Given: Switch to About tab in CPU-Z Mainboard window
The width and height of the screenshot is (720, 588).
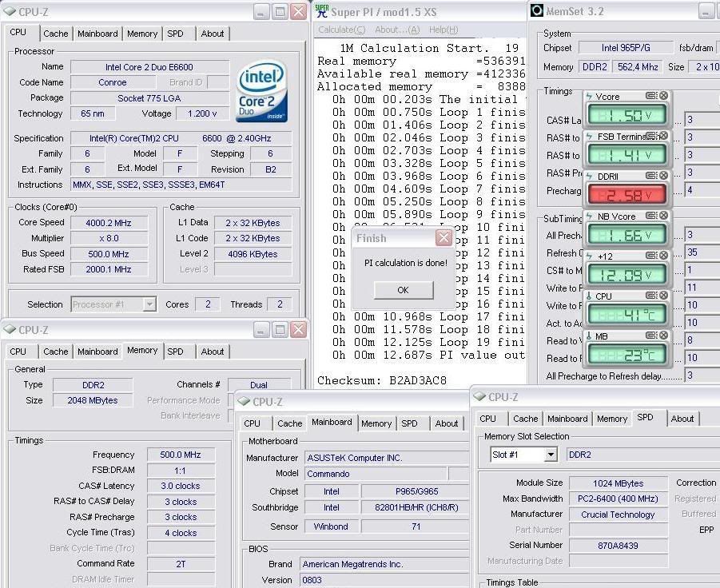Looking at the screenshot, I should pos(447,423).
